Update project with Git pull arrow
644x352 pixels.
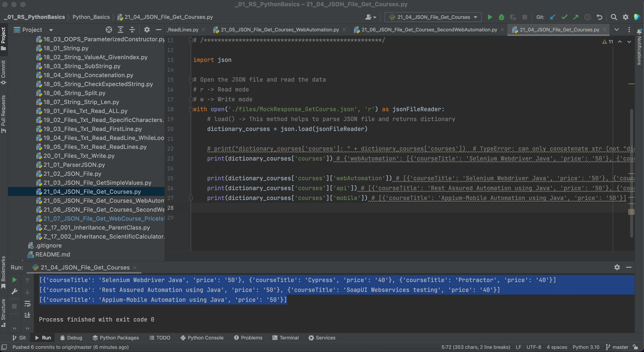(x=553, y=17)
